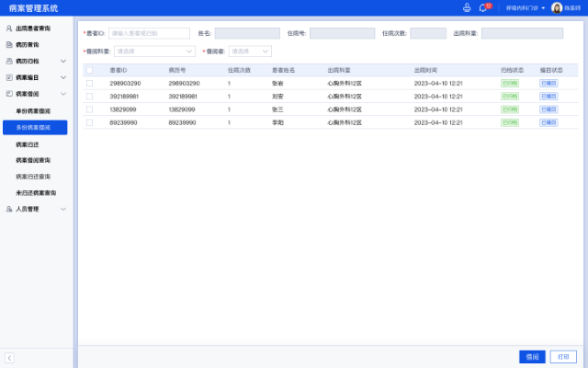Click the notification bell icon

482,7
